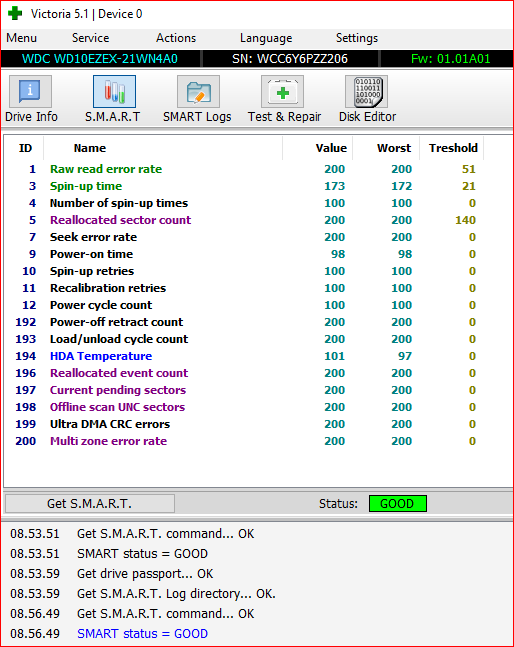Open the Drive Info icon
Viewport: 514px width, 647px height.
(x=30, y=92)
